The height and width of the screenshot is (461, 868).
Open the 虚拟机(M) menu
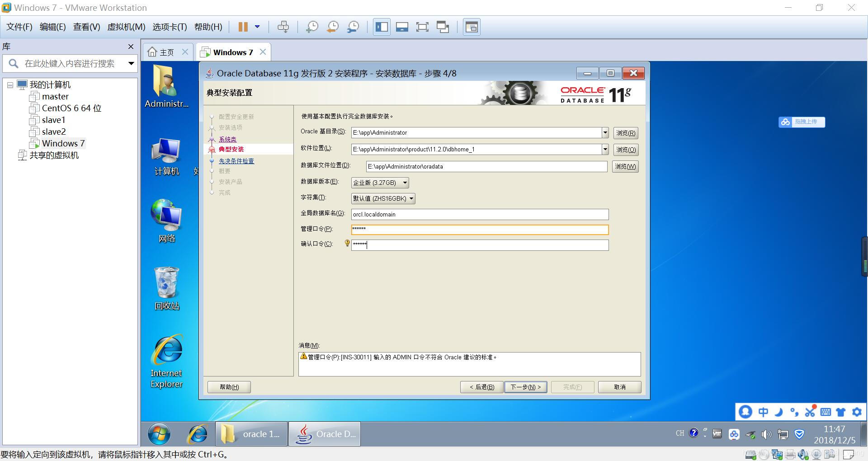click(126, 27)
